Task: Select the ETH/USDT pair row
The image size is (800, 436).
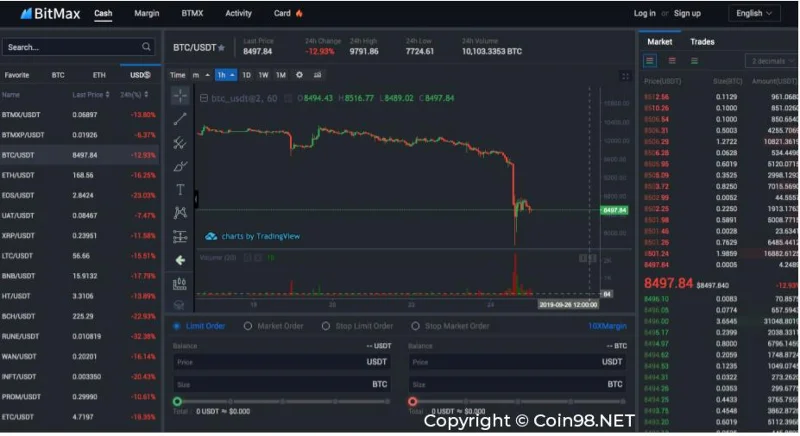Action: (80, 175)
